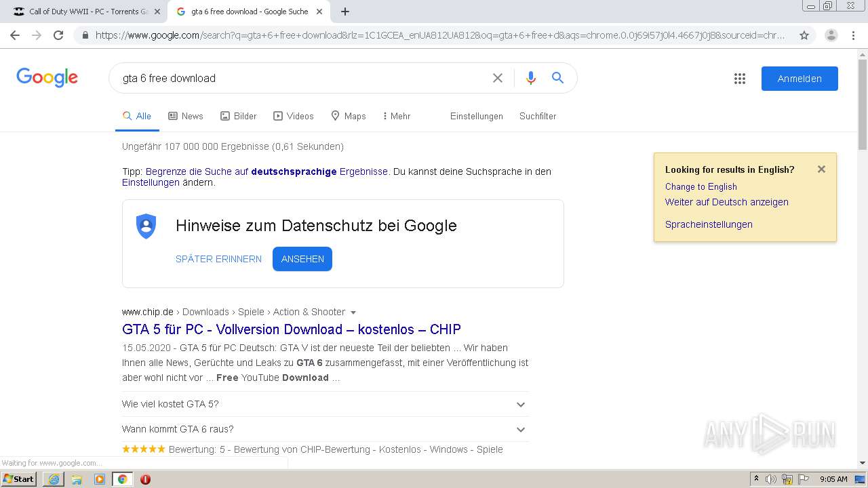Open the red Opera icon in taskbar
This screenshot has height=488, width=868.
coord(145,479)
